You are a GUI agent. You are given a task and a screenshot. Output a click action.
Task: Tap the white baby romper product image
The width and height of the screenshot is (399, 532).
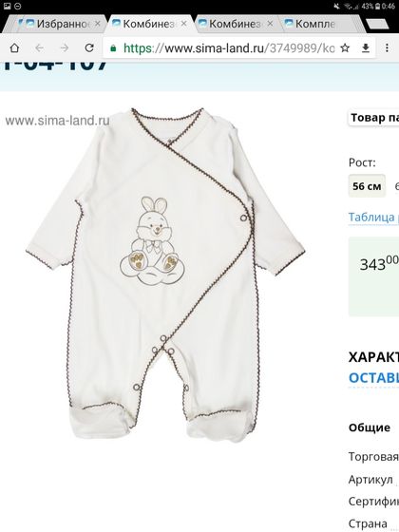pos(165,275)
